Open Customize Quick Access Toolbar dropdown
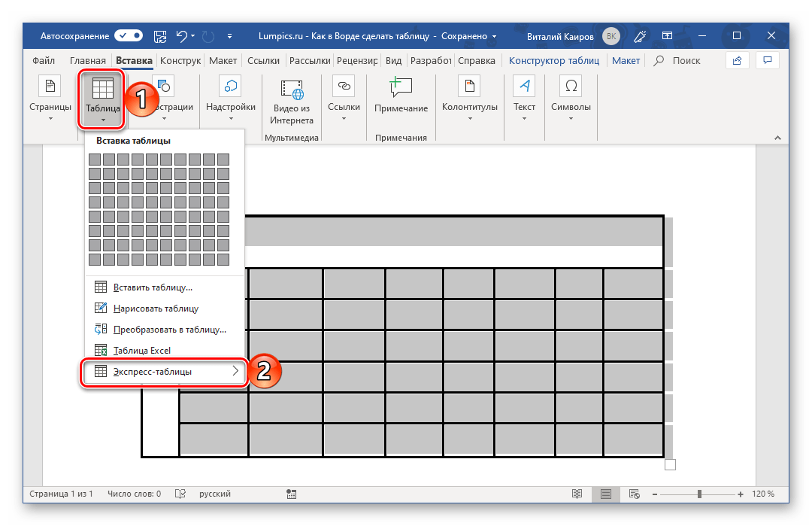The image size is (812, 526). point(229,36)
